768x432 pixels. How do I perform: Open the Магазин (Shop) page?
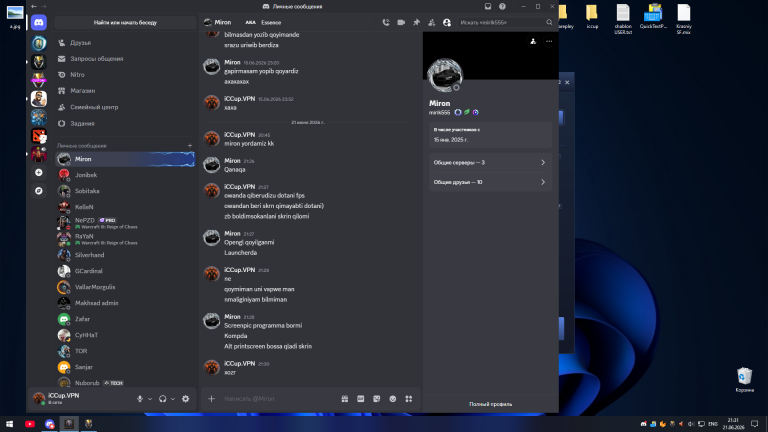[x=125, y=91]
